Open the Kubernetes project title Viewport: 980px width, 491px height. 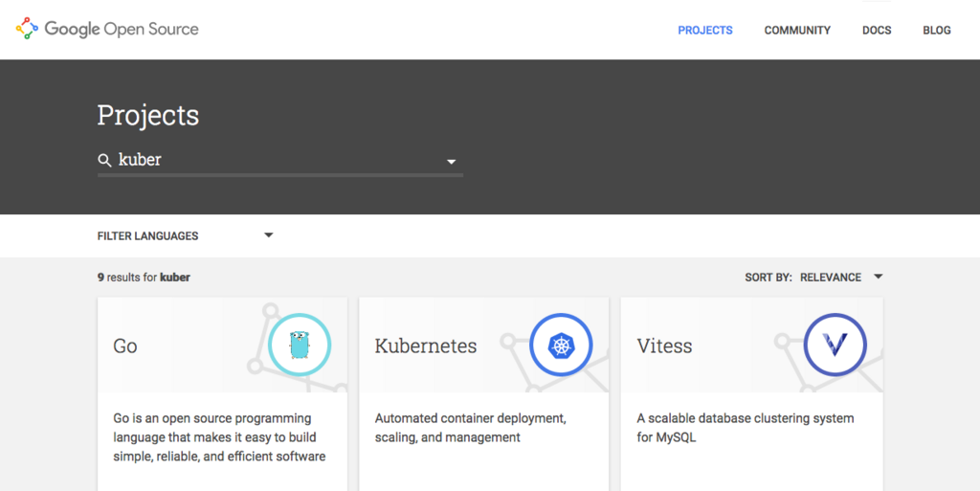point(426,346)
